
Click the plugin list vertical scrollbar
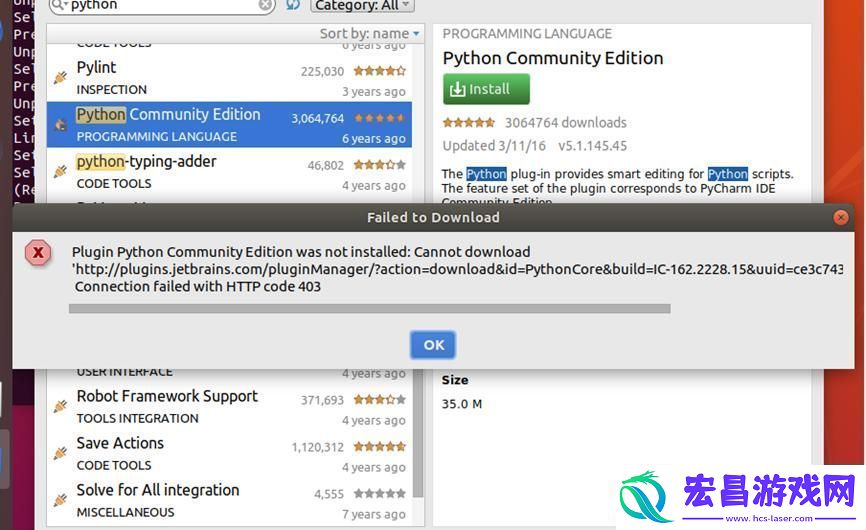pos(418,433)
